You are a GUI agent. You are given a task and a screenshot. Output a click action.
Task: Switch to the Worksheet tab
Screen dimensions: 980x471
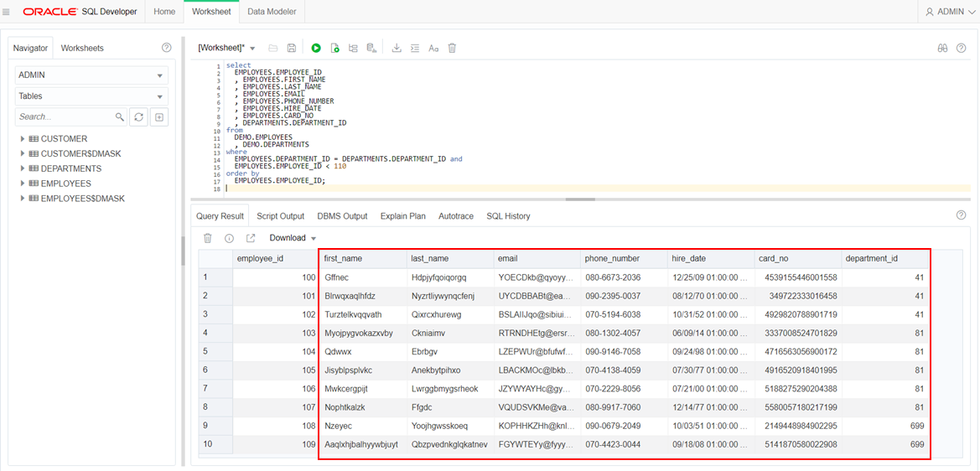coord(211,11)
